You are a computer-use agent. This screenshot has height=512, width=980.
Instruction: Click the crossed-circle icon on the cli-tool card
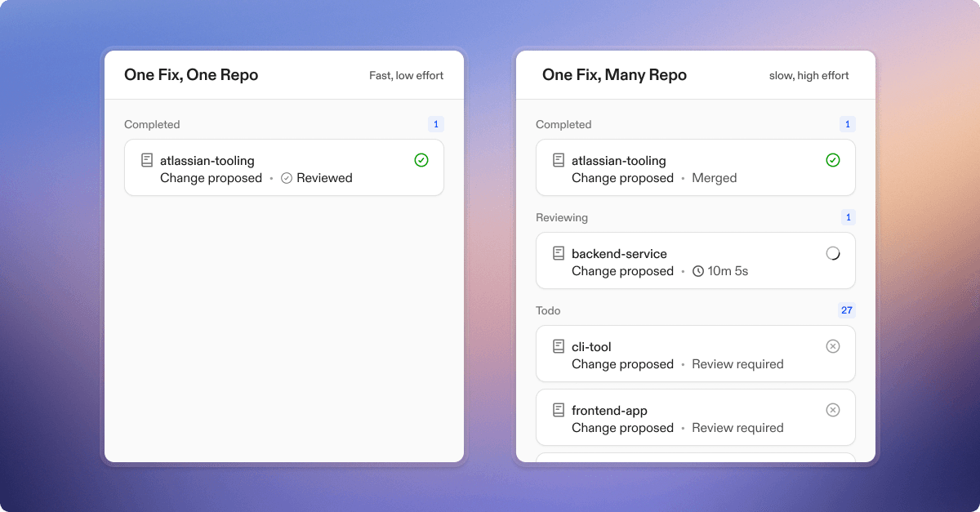[832, 346]
